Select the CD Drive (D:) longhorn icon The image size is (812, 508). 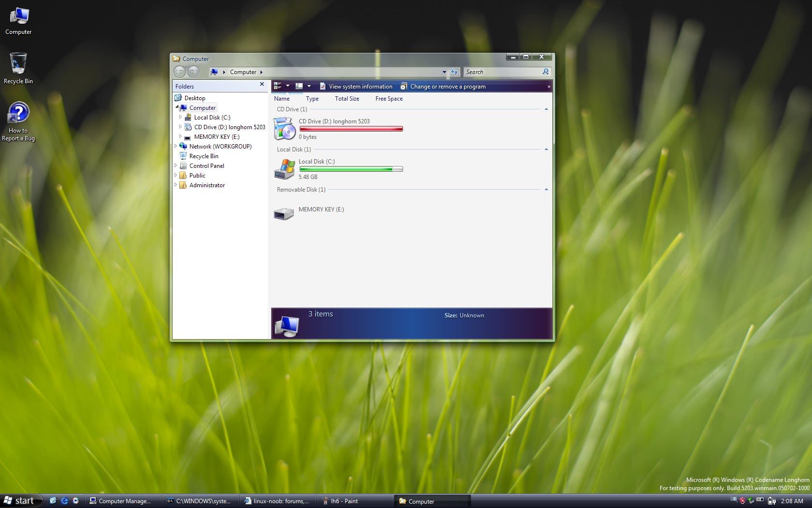pyautogui.click(x=285, y=129)
